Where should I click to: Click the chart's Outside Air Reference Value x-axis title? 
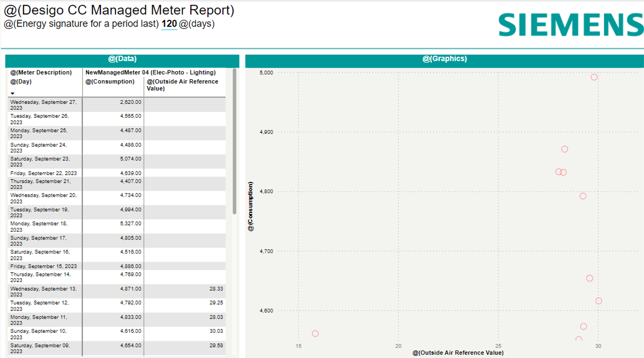[458, 353]
